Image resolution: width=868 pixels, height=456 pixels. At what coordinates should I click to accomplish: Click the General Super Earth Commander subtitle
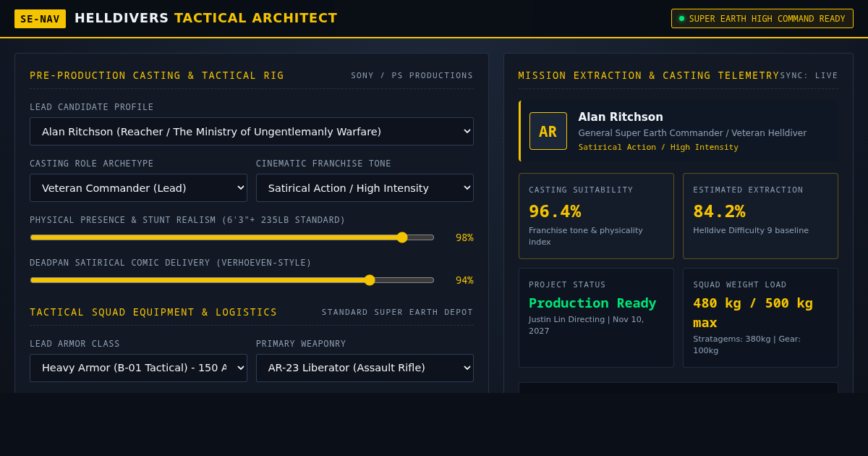point(692,133)
